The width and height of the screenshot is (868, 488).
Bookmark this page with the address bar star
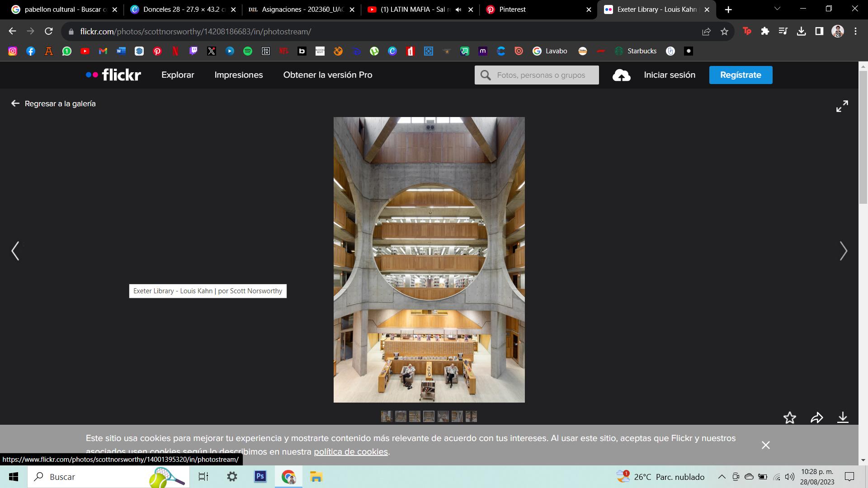[x=725, y=32]
